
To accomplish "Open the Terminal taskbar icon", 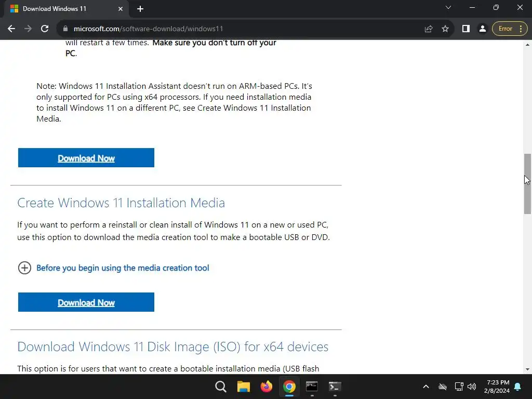I will click(x=335, y=387).
